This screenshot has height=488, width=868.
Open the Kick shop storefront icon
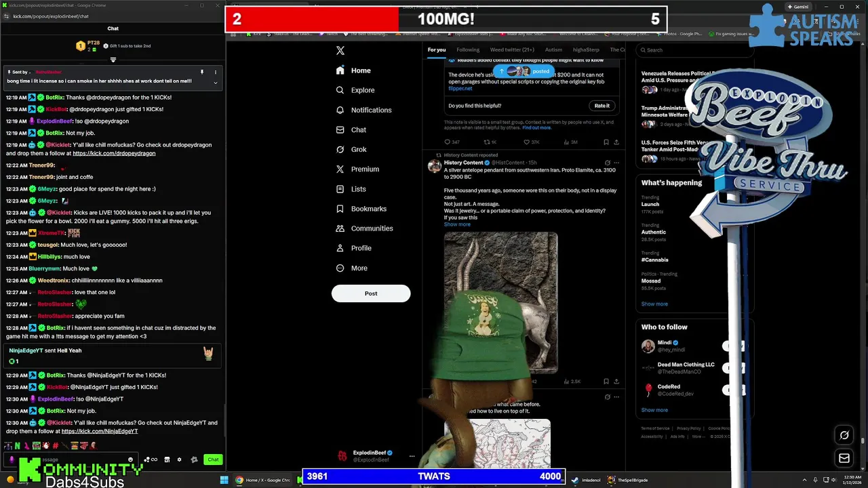(x=167, y=460)
